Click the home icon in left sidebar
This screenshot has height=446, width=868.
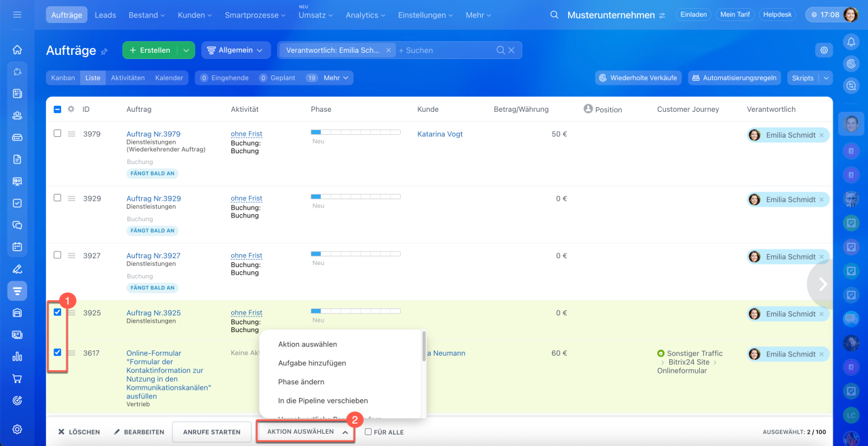click(x=17, y=49)
